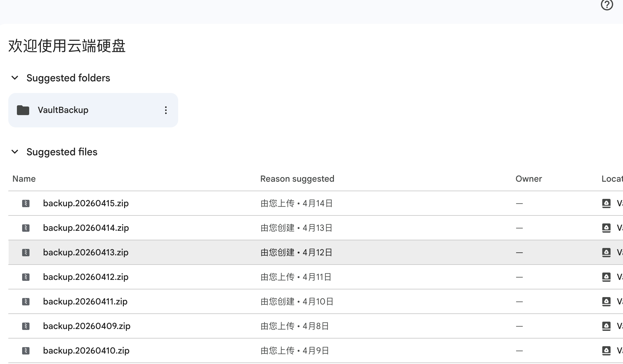Click the Owner column header
Image resolution: width=623 pixels, height=364 pixels.
pos(528,179)
